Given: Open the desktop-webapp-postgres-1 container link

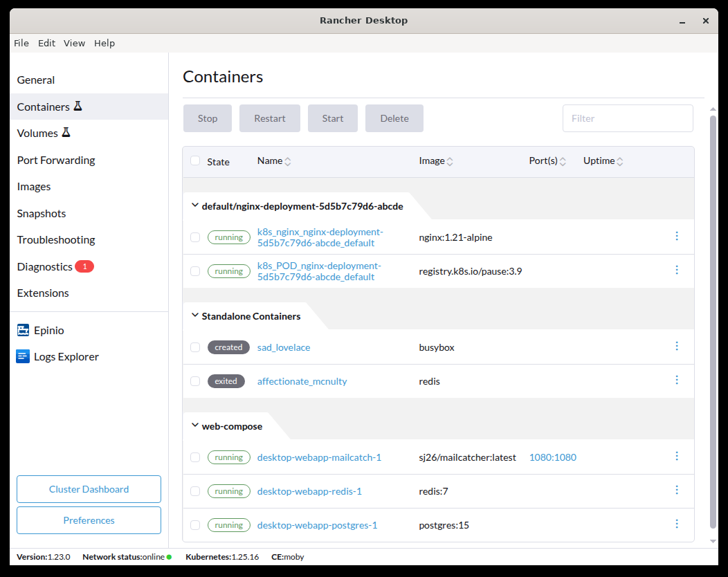Looking at the screenshot, I should [x=317, y=525].
